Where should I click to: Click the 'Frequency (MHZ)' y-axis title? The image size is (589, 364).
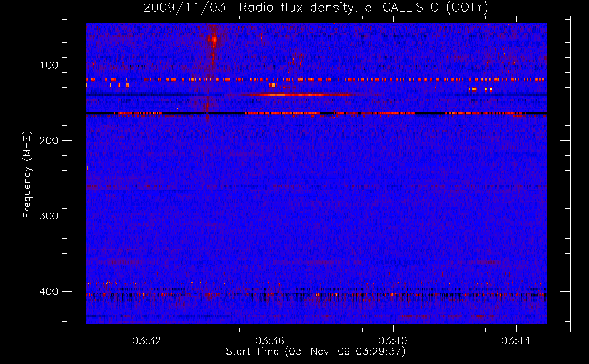point(27,175)
